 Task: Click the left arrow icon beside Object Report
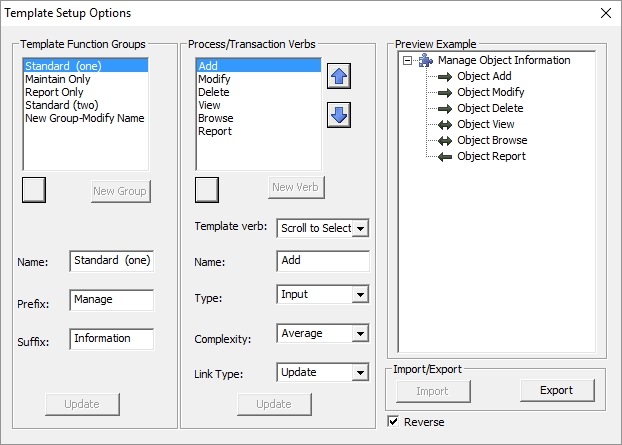point(445,156)
